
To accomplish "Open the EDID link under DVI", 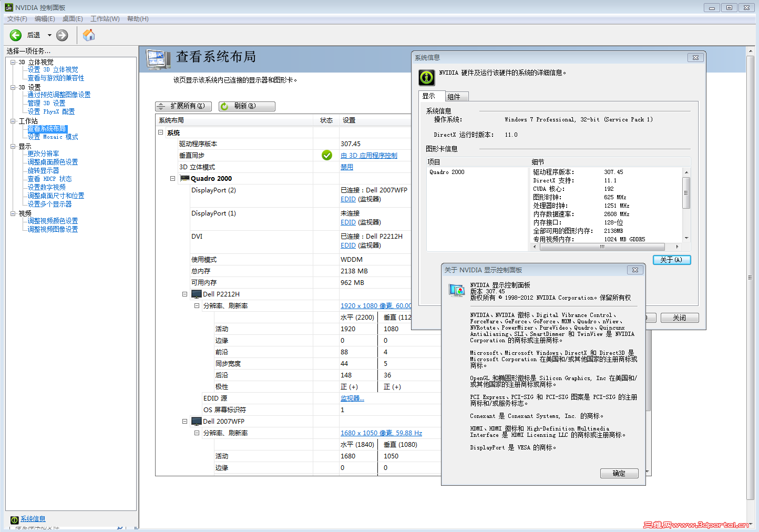I will 348,245.
